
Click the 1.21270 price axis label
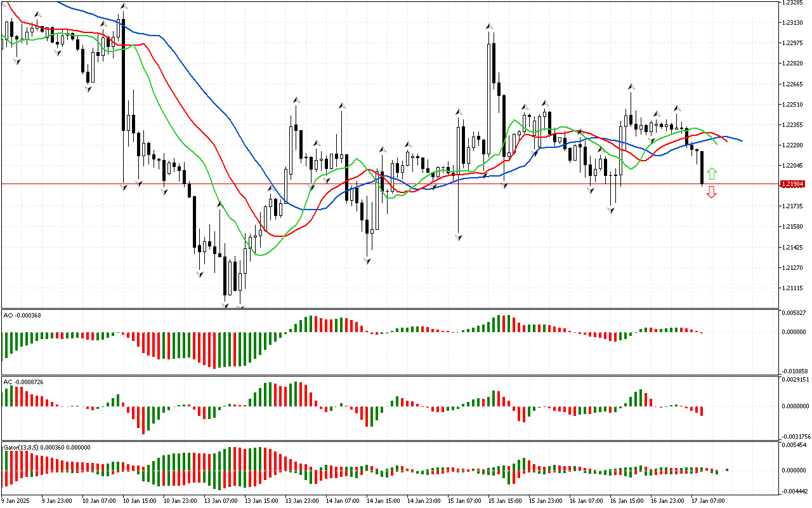792,268
